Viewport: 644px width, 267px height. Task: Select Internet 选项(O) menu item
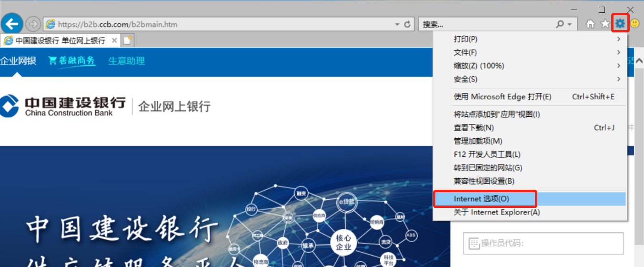tap(481, 199)
